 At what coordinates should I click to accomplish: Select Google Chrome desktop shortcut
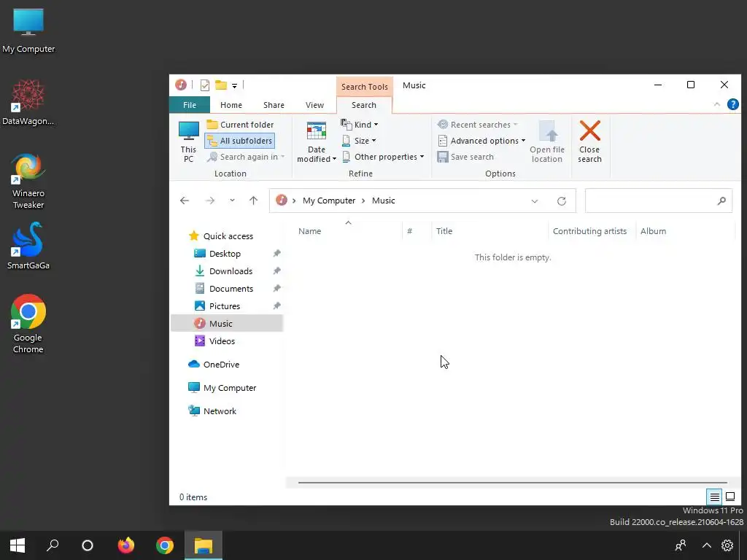[28, 324]
